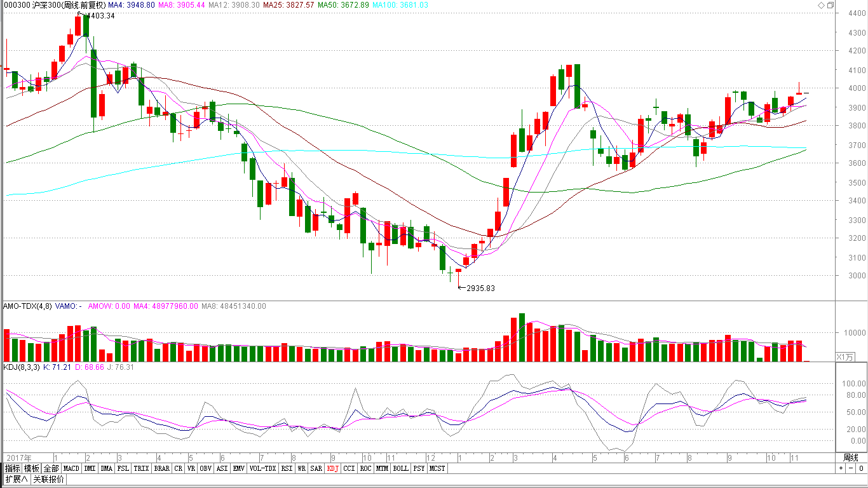
Task: Switch indicator to ROC
Action: pyautogui.click(x=365, y=468)
